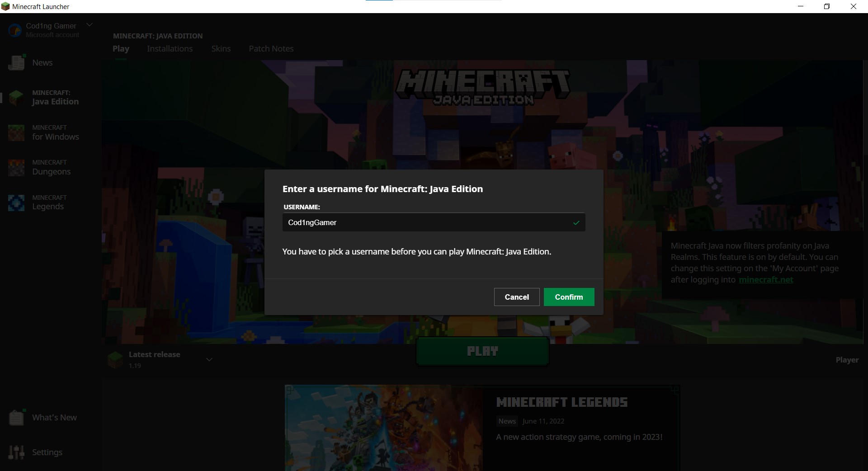Follow the minecraft.net link

766,280
